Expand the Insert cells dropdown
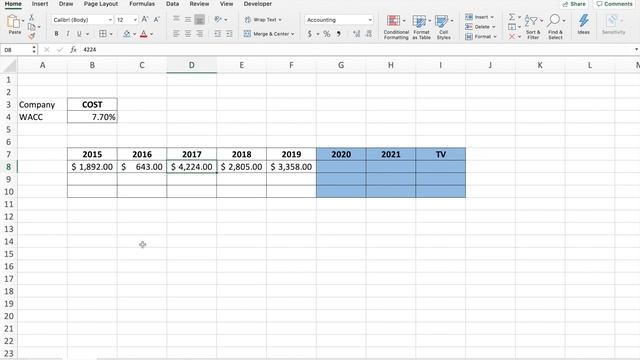The image size is (640, 360). pos(492,17)
